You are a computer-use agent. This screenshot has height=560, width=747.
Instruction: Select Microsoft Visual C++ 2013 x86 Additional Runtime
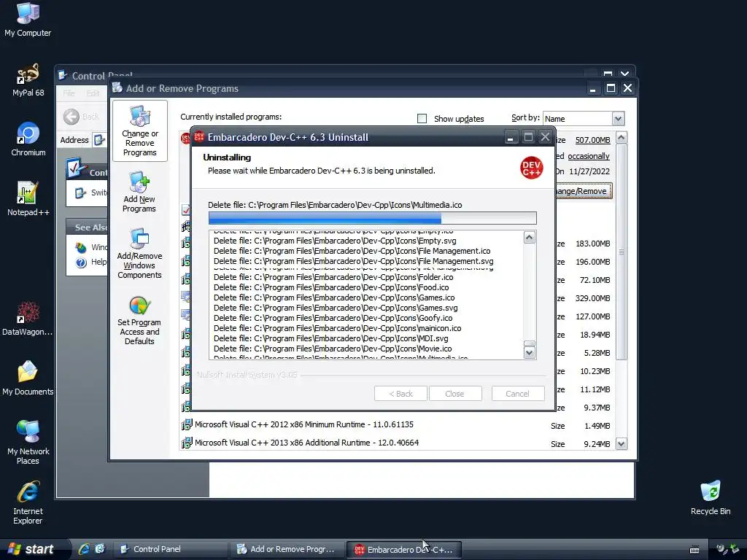pyautogui.click(x=307, y=443)
